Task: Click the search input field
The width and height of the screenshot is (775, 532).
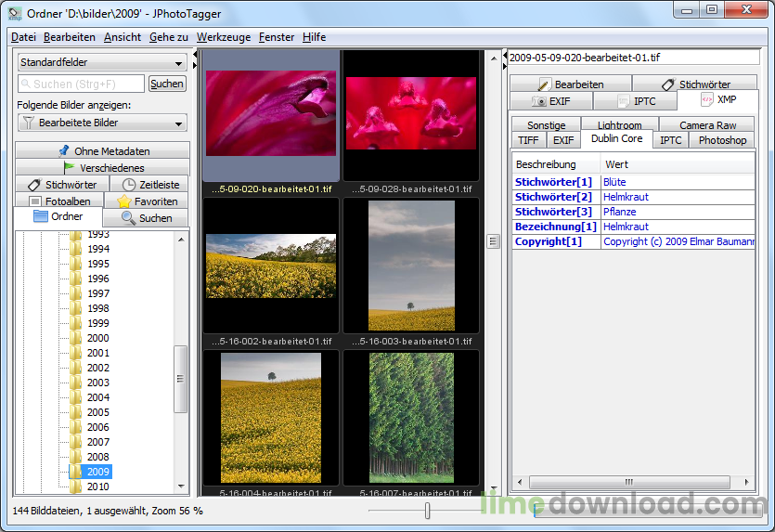Action: [81, 84]
